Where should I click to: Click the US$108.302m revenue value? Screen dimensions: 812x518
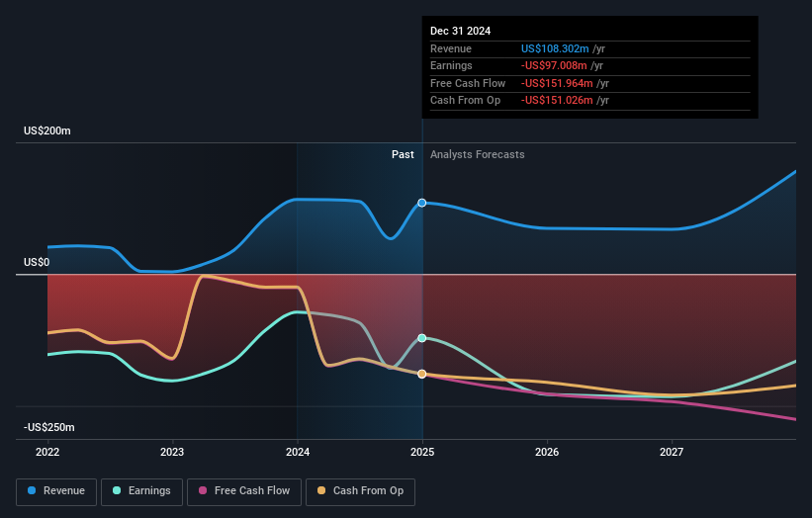click(555, 48)
